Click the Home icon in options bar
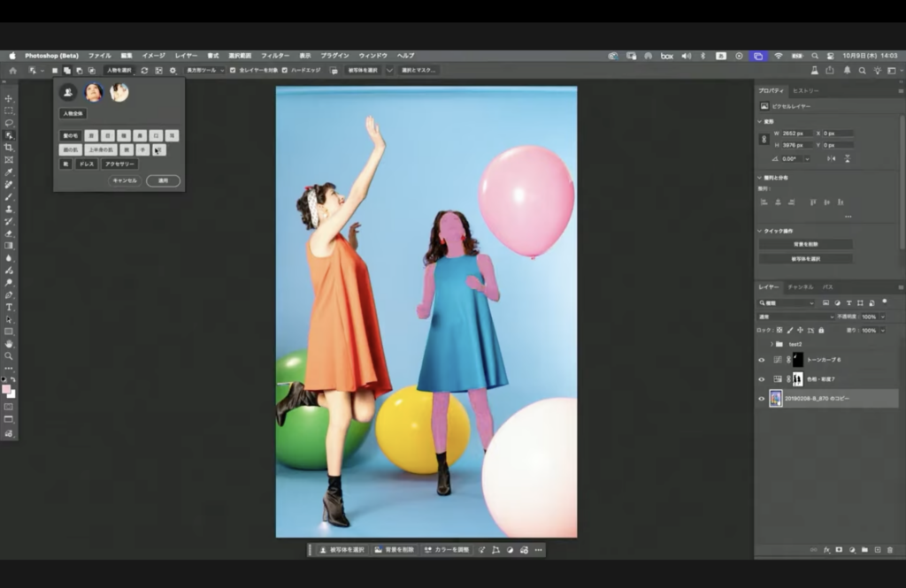 click(x=12, y=71)
